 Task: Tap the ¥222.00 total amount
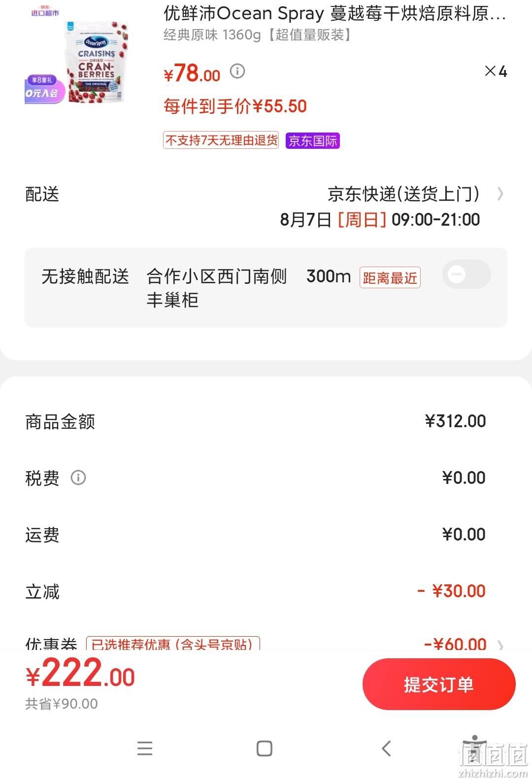click(x=80, y=674)
